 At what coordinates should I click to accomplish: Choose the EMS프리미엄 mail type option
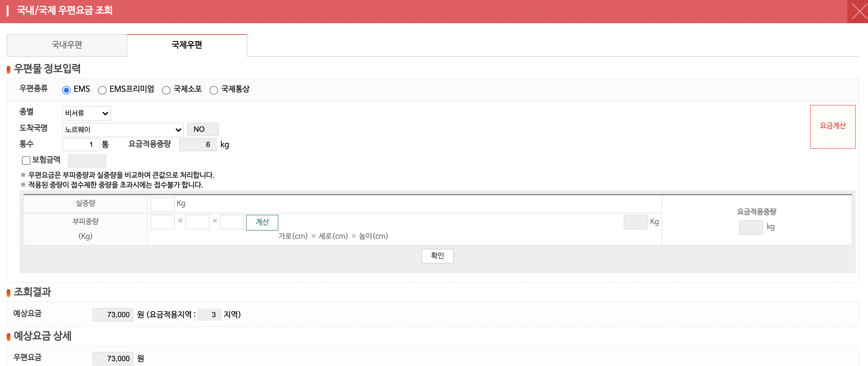(x=102, y=90)
